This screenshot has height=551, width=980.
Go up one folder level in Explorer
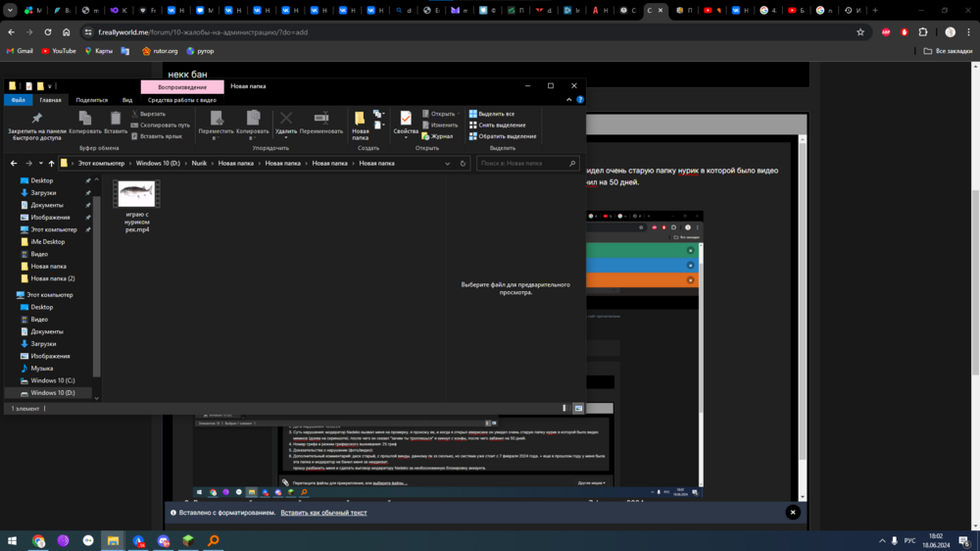[51, 163]
